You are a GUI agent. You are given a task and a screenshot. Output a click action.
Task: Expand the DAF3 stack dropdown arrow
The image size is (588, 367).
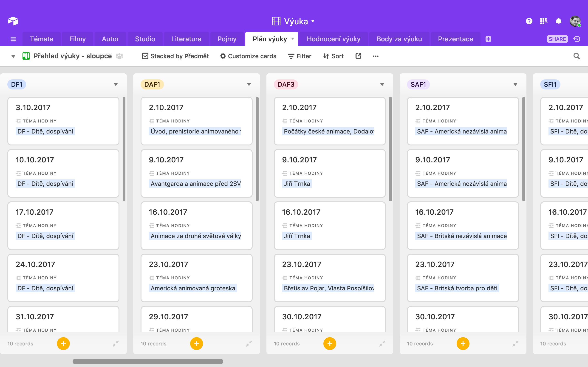click(382, 84)
